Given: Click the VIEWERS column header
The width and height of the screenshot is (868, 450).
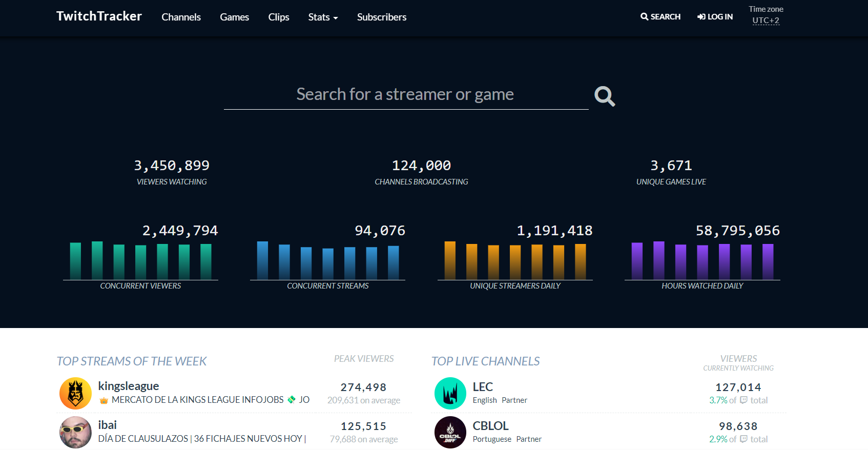Looking at the screenshot, I should 738,359.
